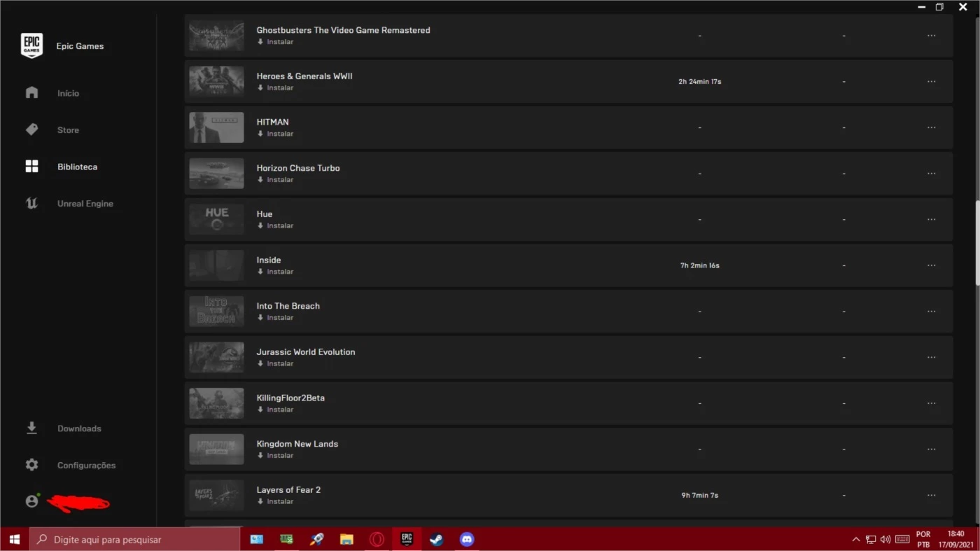Go to Início in the sidebar
Screen dimensions: 980x551
[68, 93]
